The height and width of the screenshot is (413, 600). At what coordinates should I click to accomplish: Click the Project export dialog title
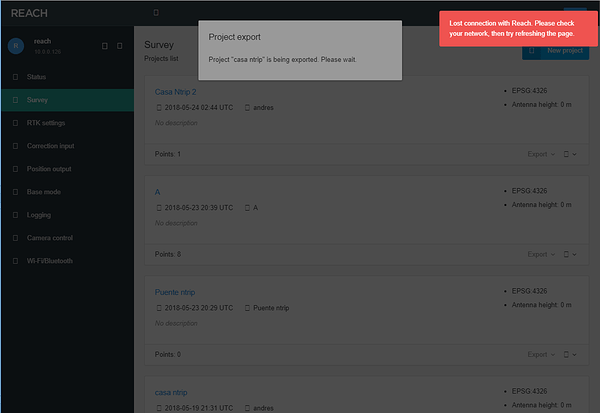(234, 37)
